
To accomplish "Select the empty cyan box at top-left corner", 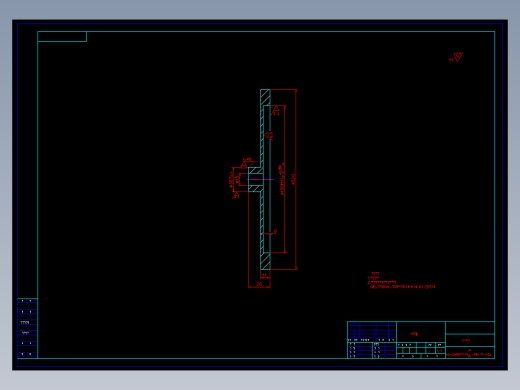I will point(62,37).
